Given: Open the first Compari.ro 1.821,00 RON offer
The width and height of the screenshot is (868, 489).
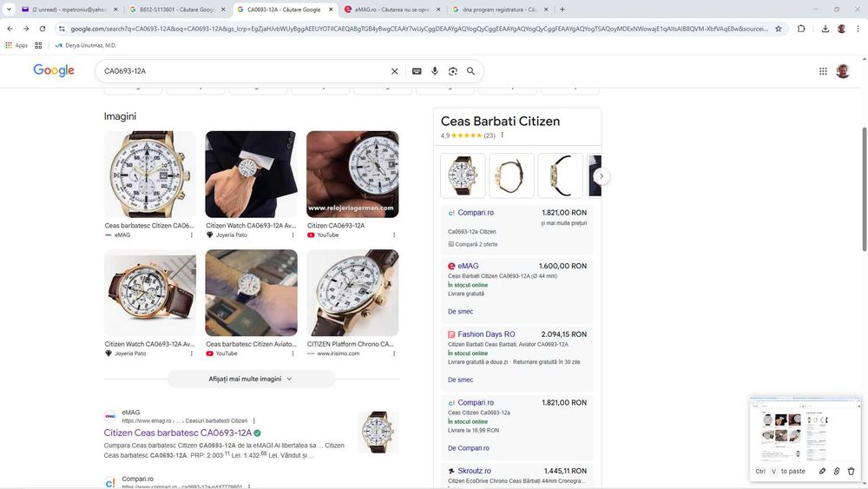Looking at the screenshot, I should (516, 228).
